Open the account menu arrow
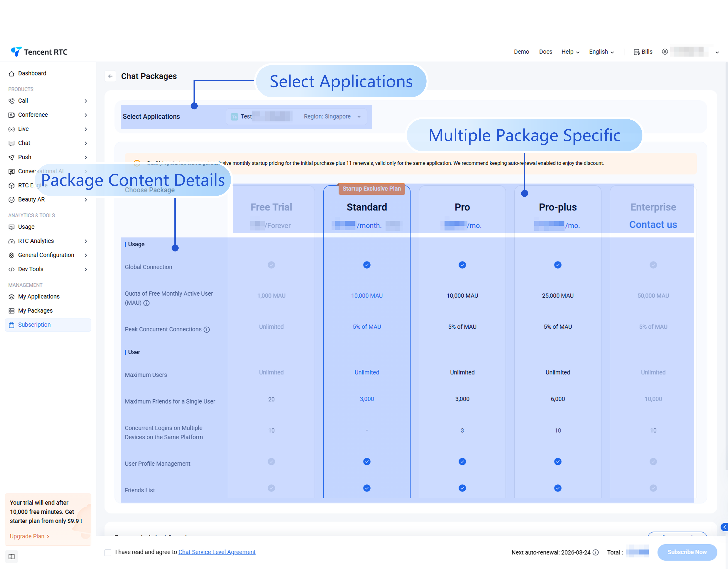728x569 pixels. click(717, 52)
